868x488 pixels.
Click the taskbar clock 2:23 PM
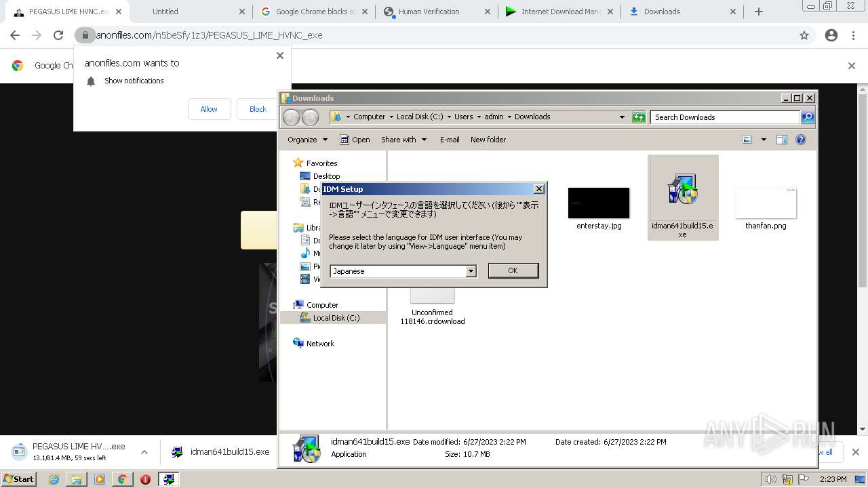pos(833,479)
